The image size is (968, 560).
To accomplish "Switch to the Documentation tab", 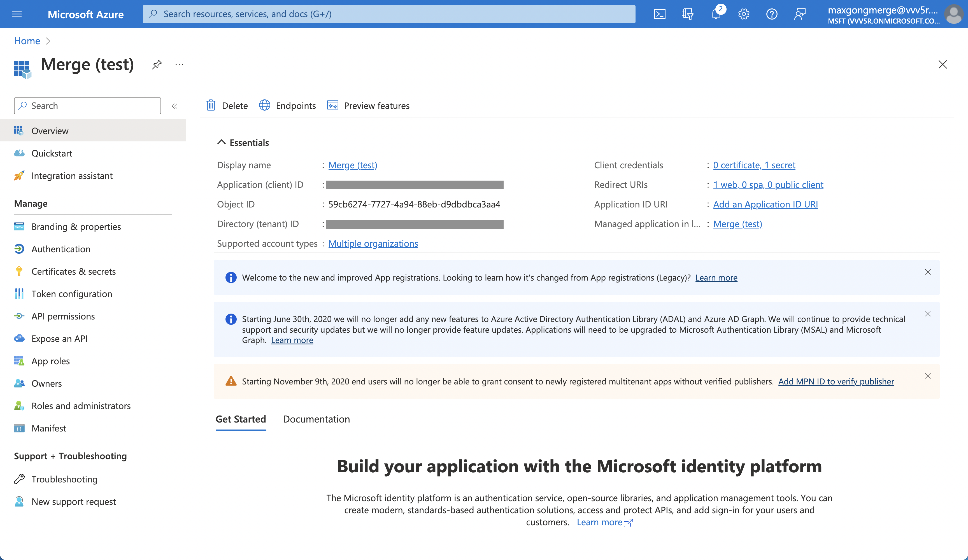I will (x=316, y=419).
